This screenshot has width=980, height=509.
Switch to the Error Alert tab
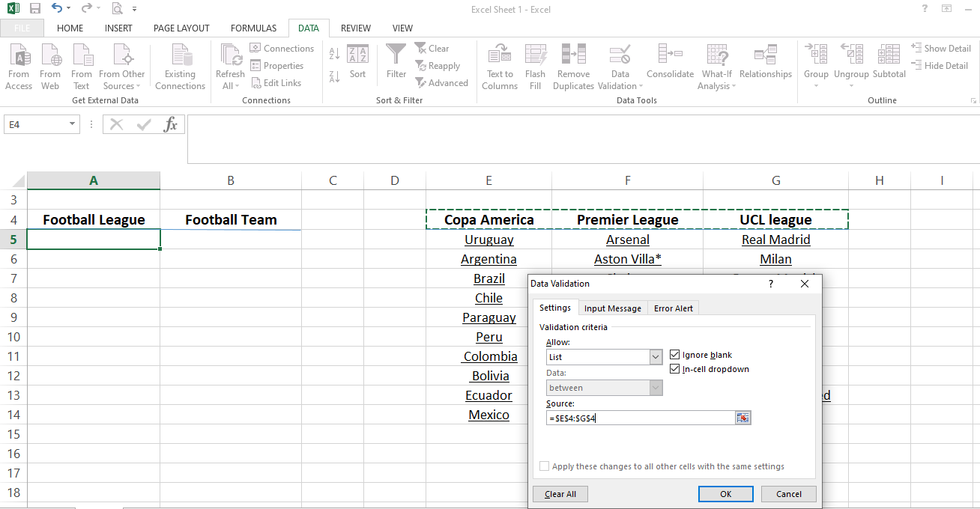[x=673, y=308]
